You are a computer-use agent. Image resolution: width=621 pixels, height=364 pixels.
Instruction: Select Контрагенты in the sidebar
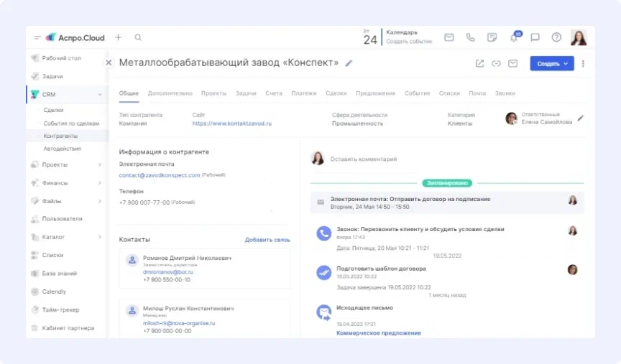(60, 136)
